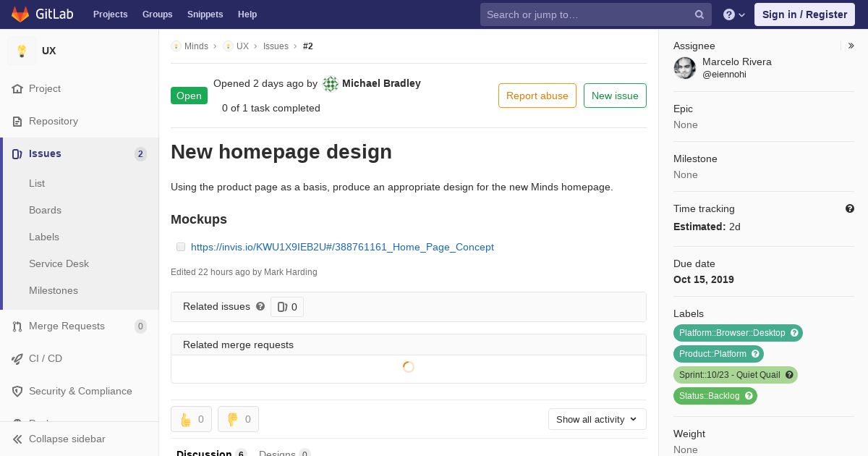The width and height of the screenshot is (868, 456).
Task: Collapse the right sidebar with the double arrow
Action: (x=851, y=46)
